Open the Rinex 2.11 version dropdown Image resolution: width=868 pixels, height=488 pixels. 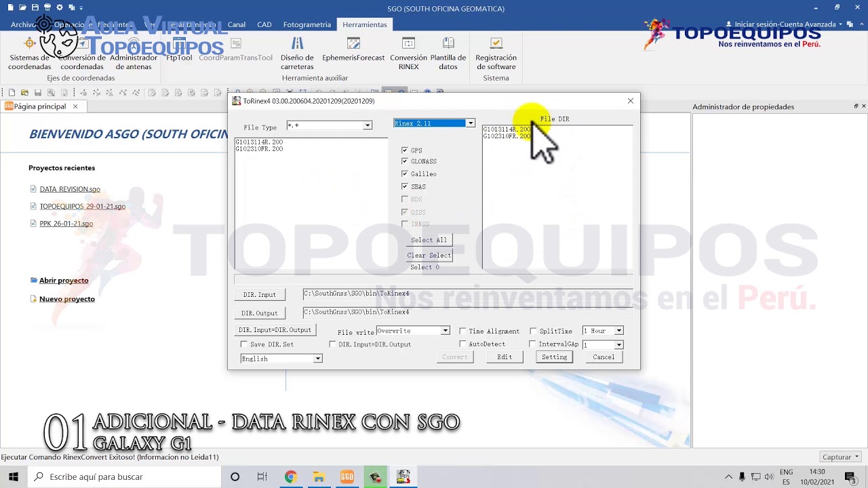(470, 123)
